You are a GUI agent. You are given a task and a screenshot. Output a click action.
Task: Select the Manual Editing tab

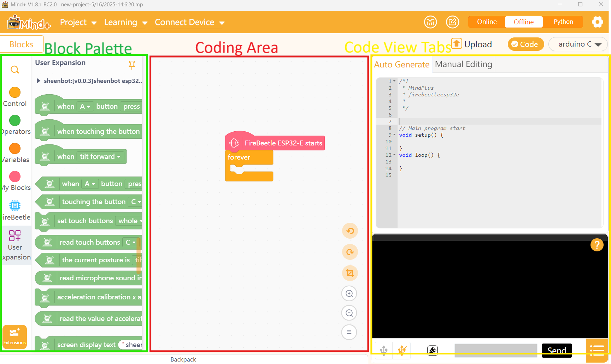463,64
